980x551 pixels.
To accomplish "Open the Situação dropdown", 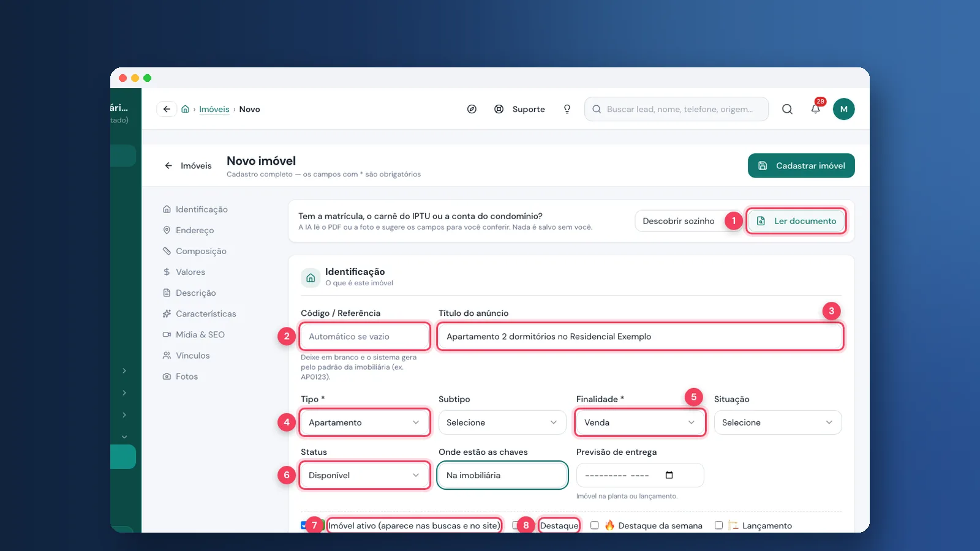I will [778, 422].
